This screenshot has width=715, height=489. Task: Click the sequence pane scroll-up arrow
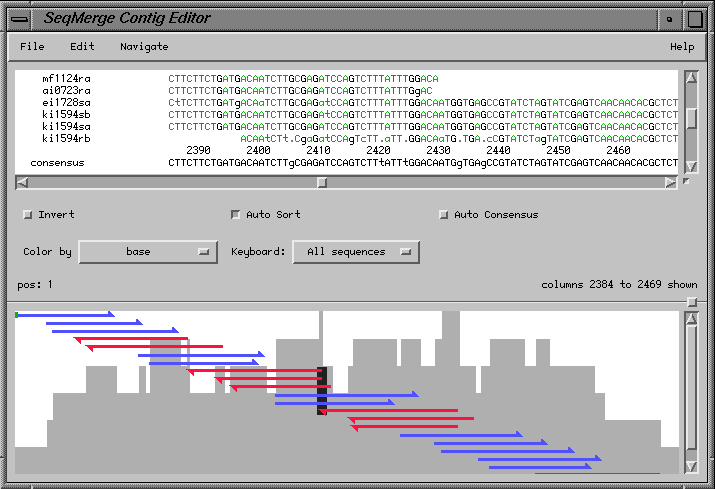click(691, 78)
